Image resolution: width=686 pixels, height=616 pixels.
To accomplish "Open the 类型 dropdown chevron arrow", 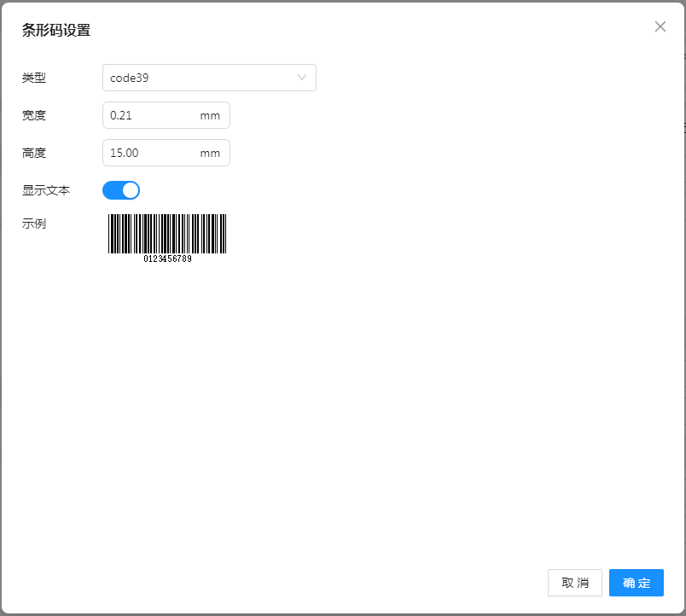I will pos(302,78).
